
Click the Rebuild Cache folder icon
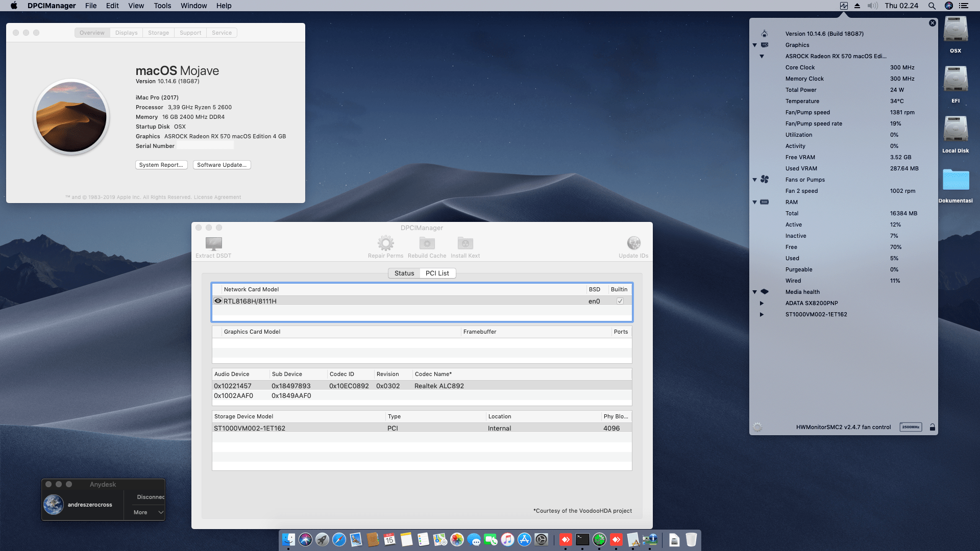(x=427, y=243)
